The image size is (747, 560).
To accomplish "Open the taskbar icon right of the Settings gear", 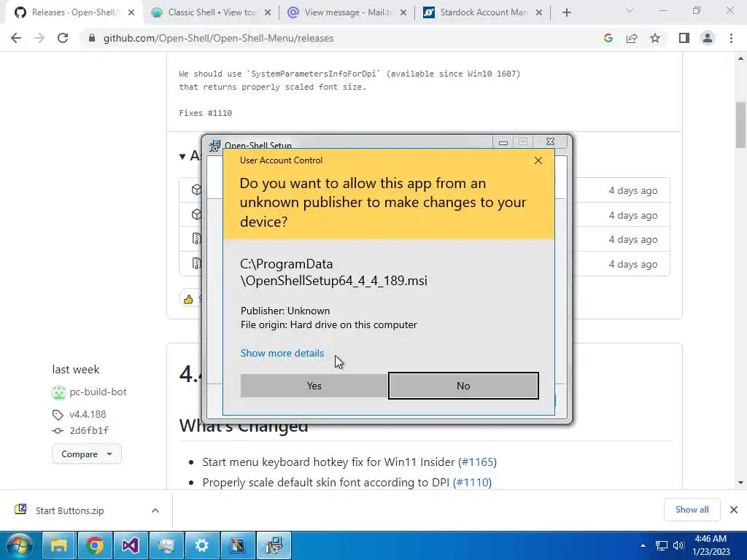I will click(237, 545).
